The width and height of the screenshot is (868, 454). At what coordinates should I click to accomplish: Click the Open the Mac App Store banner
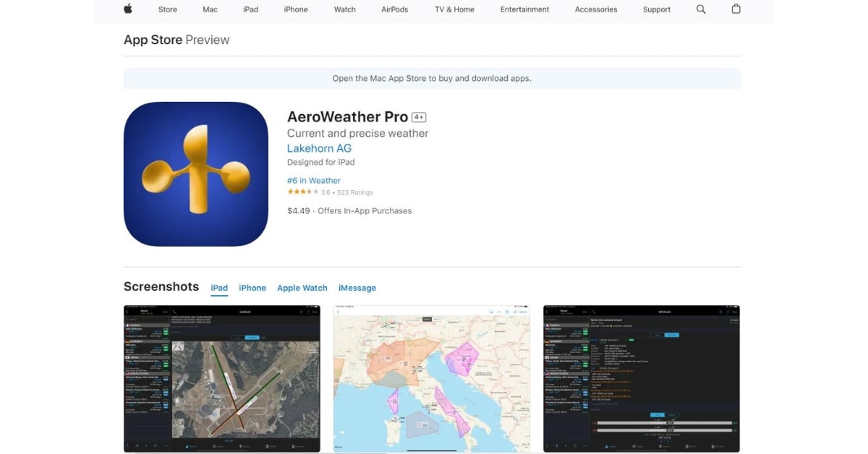432,78
